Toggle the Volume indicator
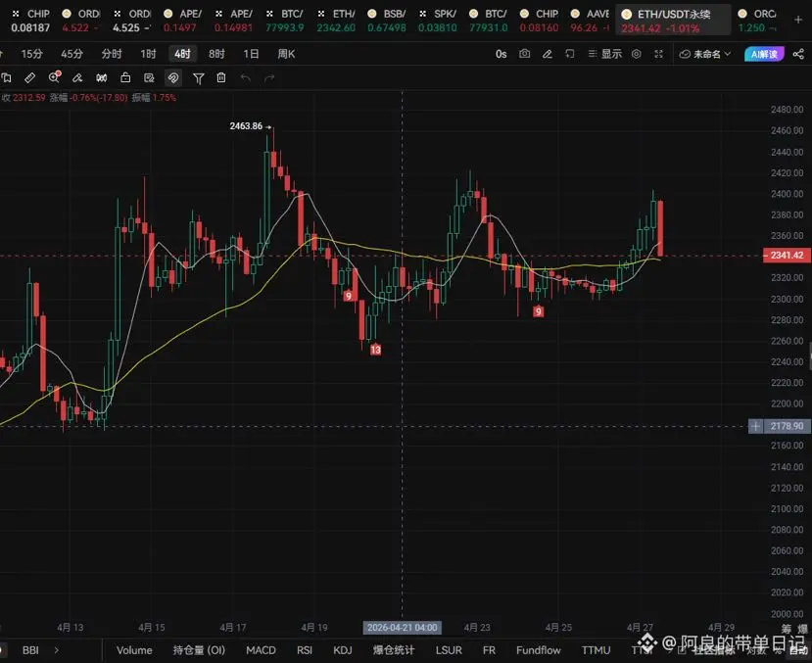812x663 pixels. 134,650
